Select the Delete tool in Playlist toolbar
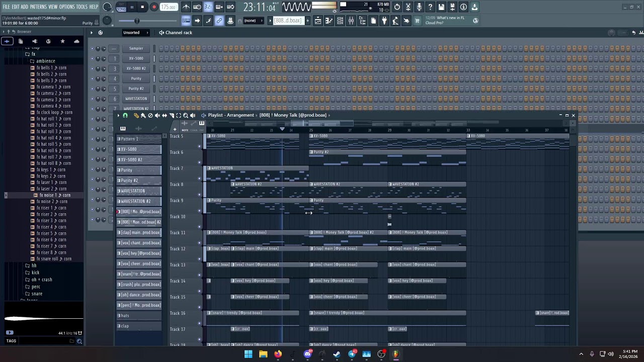The width and height of the screenshot is (644, 362). click(x=150, y=116)
